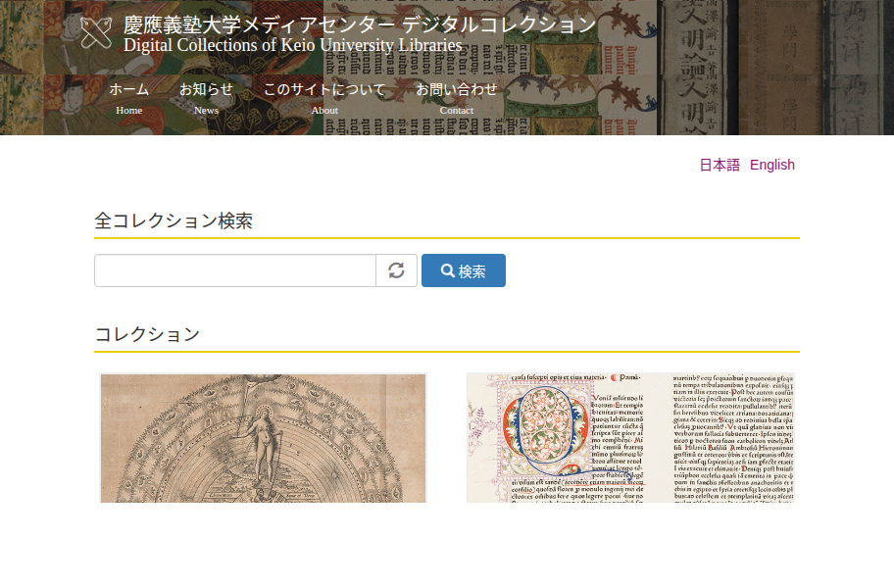This screenshot has height=588, width=894.
Task: Switch language to 日本語
Action: [x=720, y=165]
